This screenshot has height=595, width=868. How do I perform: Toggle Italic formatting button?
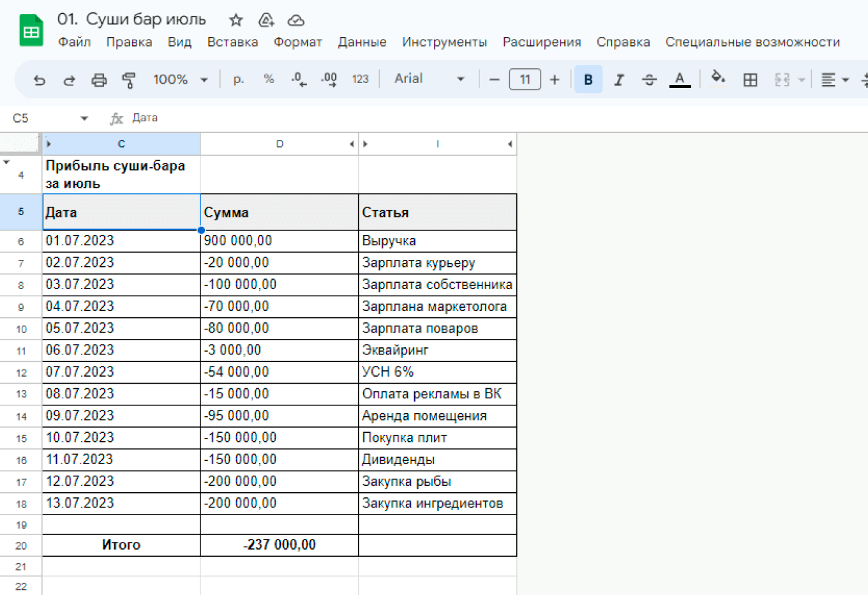click(x=618, y=80)
